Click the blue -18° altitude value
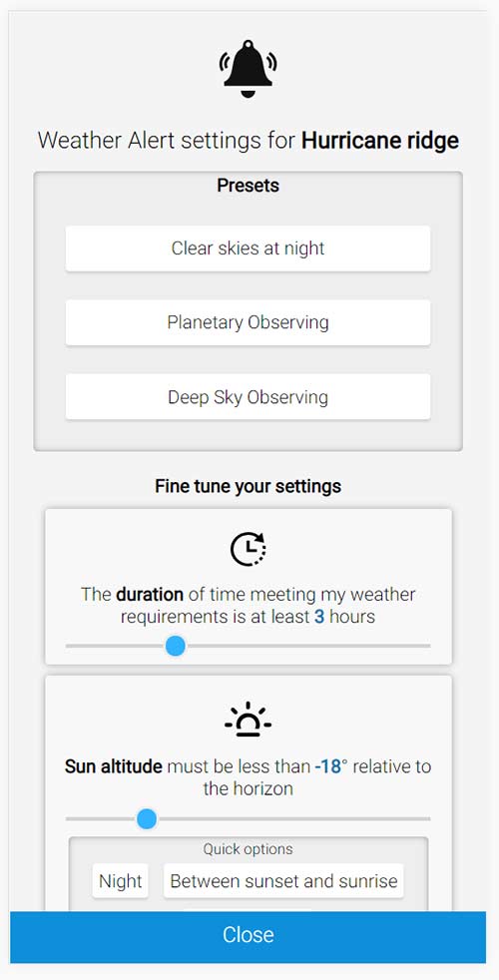Viewport: 499px width, 980px height. 330,766
